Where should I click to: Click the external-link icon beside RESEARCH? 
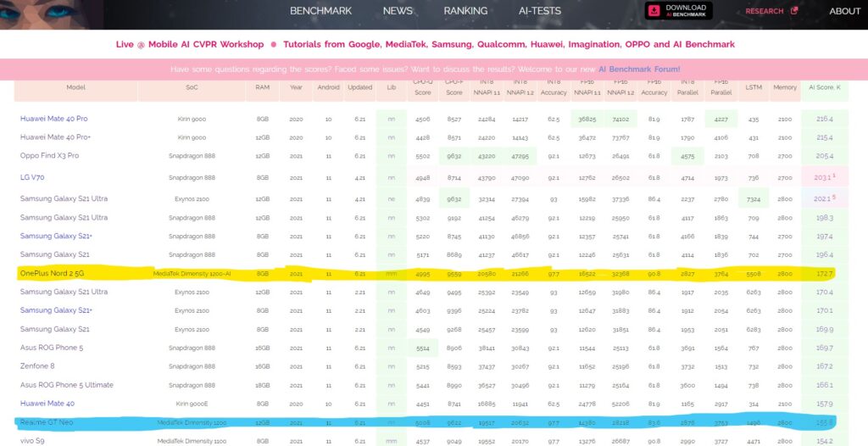coord(794,10)
